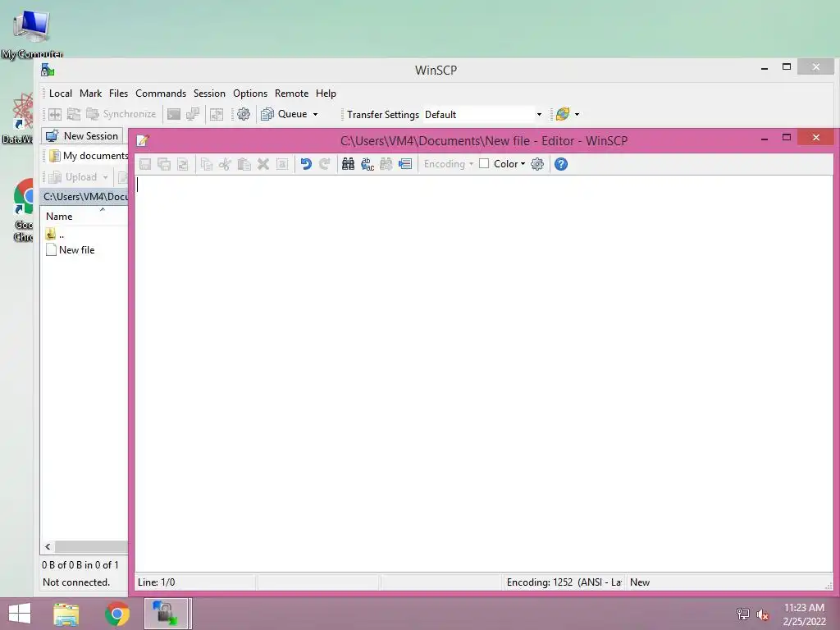Open the Mark menu
This screenshot has height=630, width=840.
point(90,94)
